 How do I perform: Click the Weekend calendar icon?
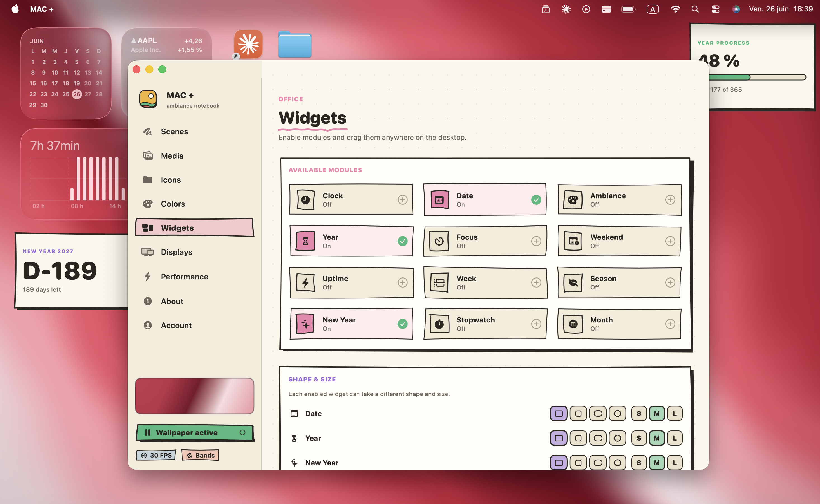coord(573,241)
